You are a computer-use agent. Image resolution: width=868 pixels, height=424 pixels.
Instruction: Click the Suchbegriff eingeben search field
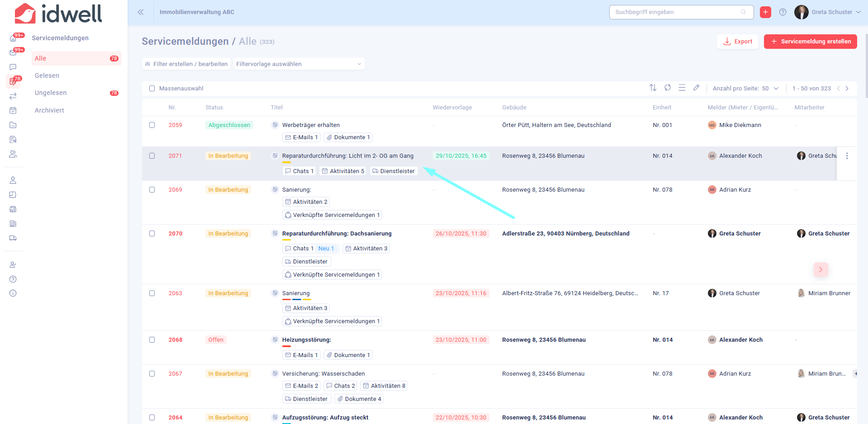point(676,12)
